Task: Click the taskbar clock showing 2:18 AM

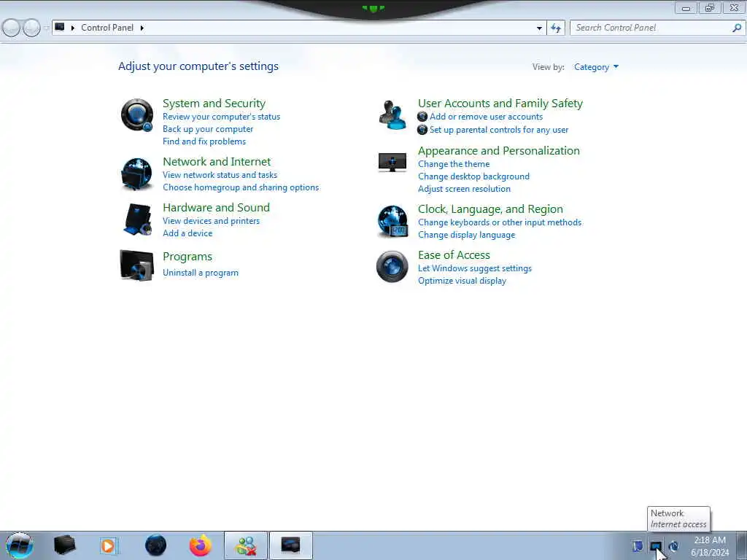Action: point(710,546)
